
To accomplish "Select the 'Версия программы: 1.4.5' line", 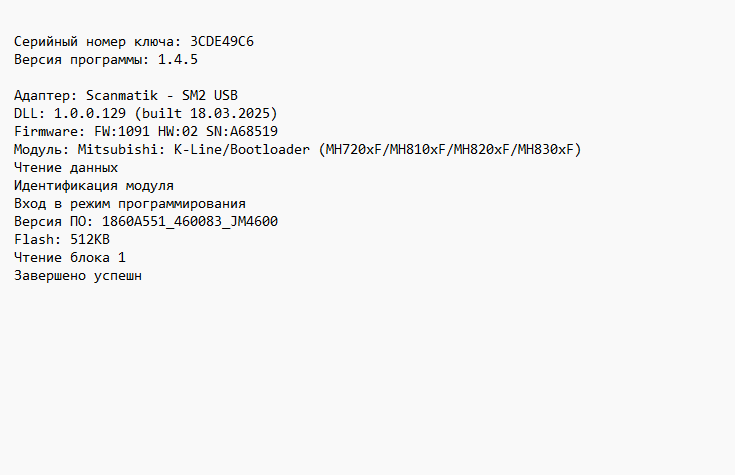I will (x=105, y=60).
